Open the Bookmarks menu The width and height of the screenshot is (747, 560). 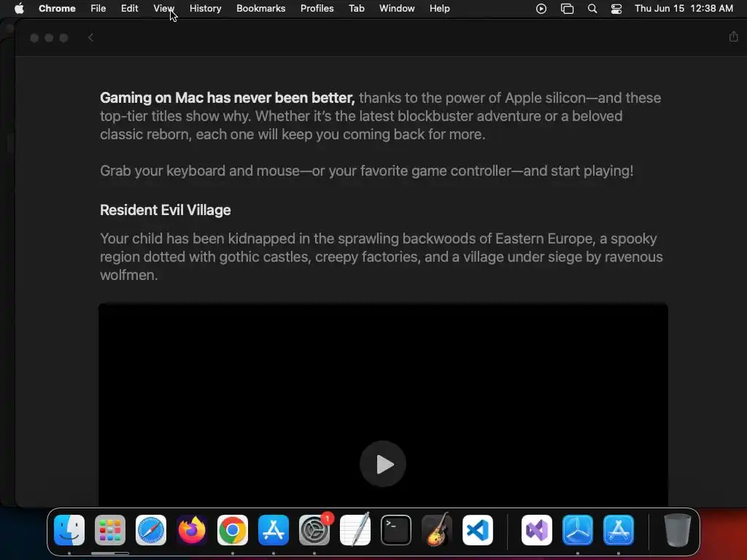click(260, 8)
